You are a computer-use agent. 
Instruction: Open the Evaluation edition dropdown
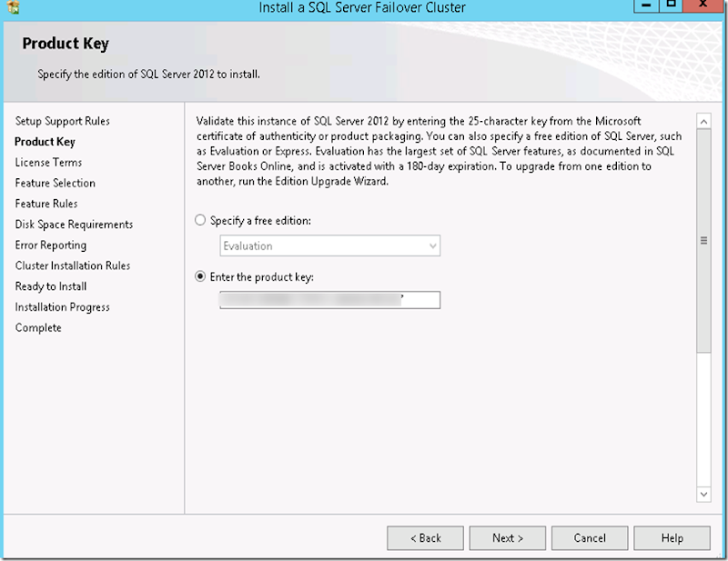329,245
